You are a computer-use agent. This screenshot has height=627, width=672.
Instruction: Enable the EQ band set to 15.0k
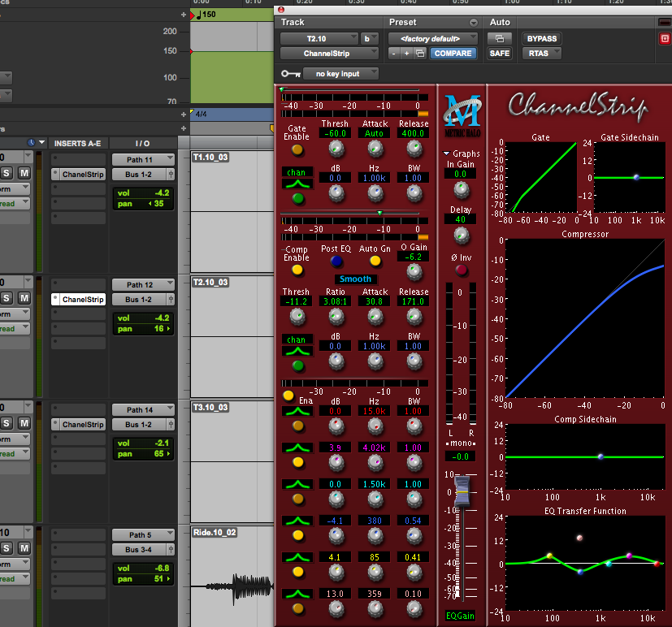[298, 426]
